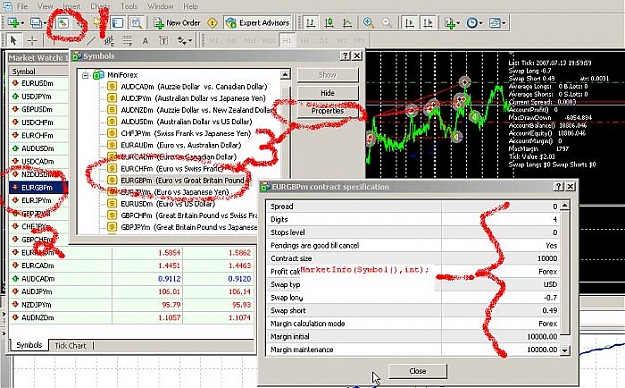625x388 pixels.
Task: Open the Indicators dropdown arrow
Action: pyautogui.click(x=458, y=23)
